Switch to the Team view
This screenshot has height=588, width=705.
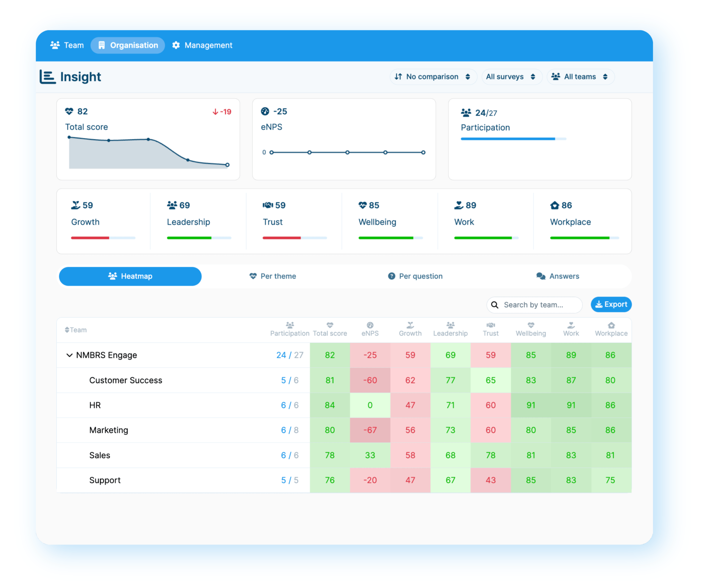[x=67, y=45]
